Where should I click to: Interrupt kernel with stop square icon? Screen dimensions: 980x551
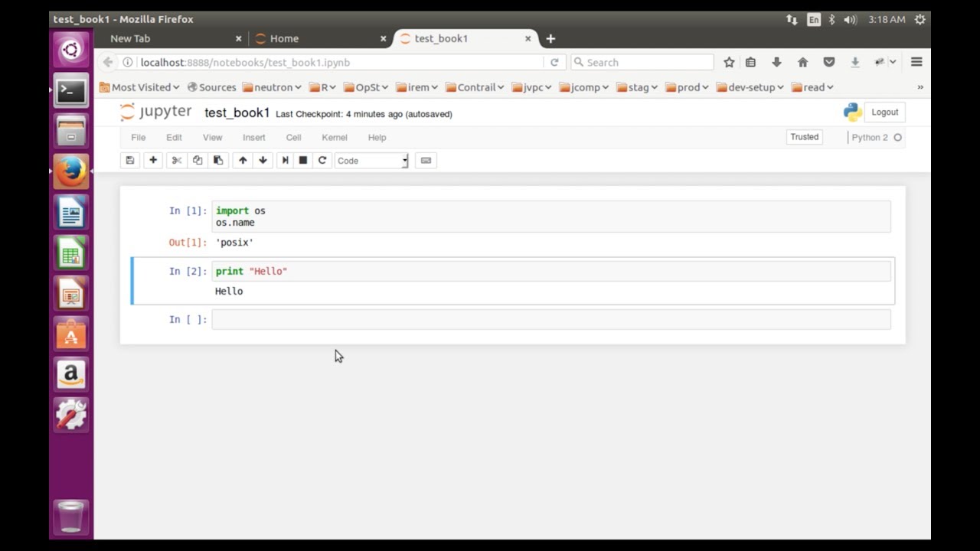point(303,161)
